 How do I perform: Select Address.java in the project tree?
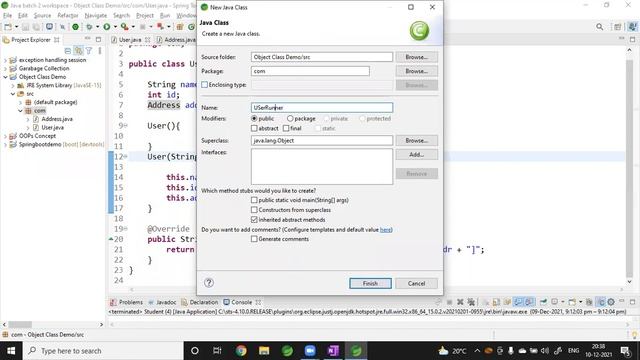[57, 119]
